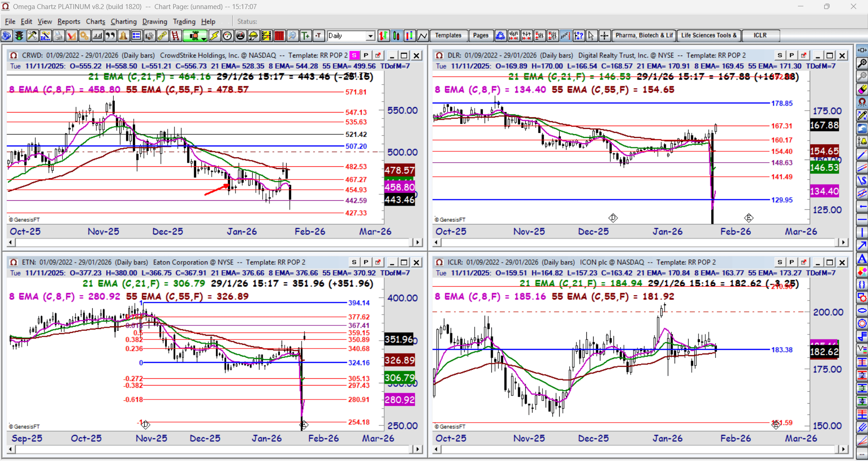Viewport: 868px width, 461px height.
Task: Click the magnifying glass icon in the top toolbar
Action: (x=292, y=36)
